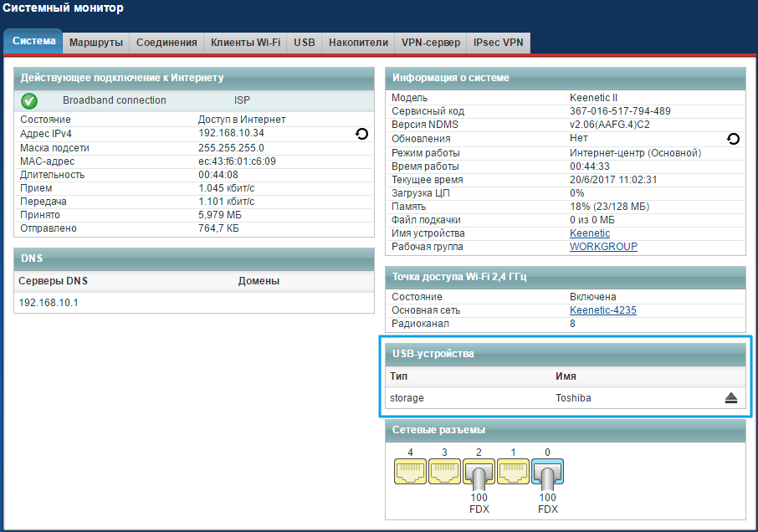This screenshot has width=758, height=532.
Task: Open the USB tab
Action: 305,42
